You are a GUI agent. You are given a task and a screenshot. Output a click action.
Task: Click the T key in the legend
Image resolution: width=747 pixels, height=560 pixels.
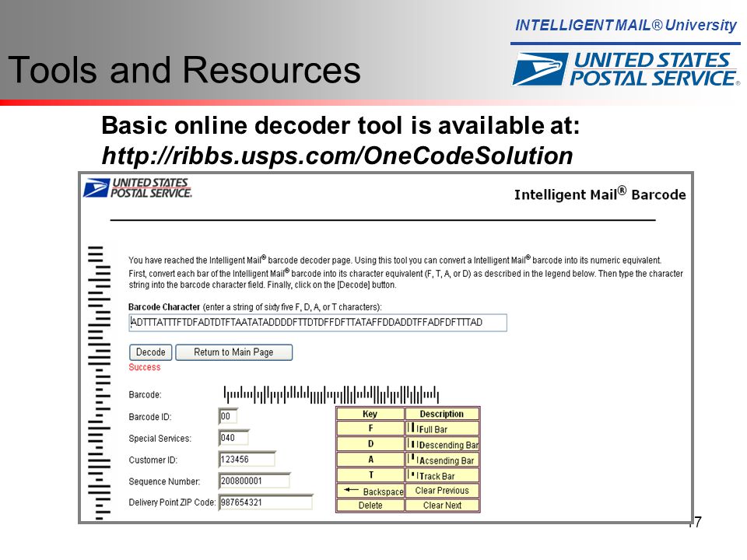coord(370,474)
